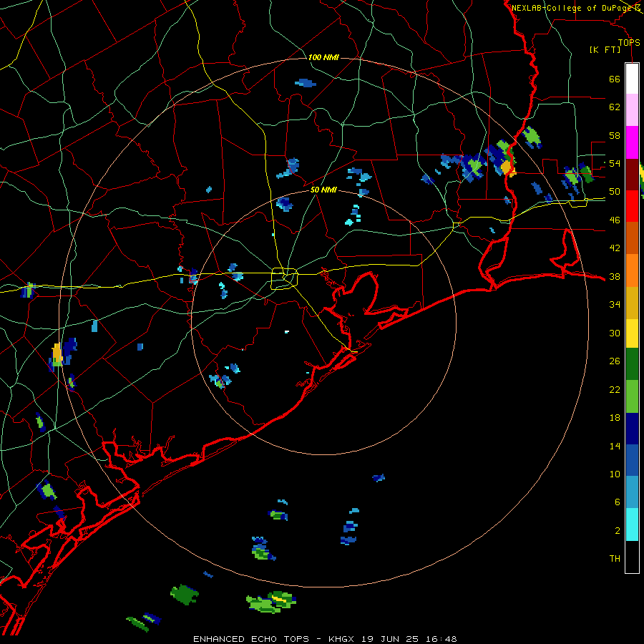Click the bright orange legend swatch
644x644 pixels.
(x=632, y=270)
